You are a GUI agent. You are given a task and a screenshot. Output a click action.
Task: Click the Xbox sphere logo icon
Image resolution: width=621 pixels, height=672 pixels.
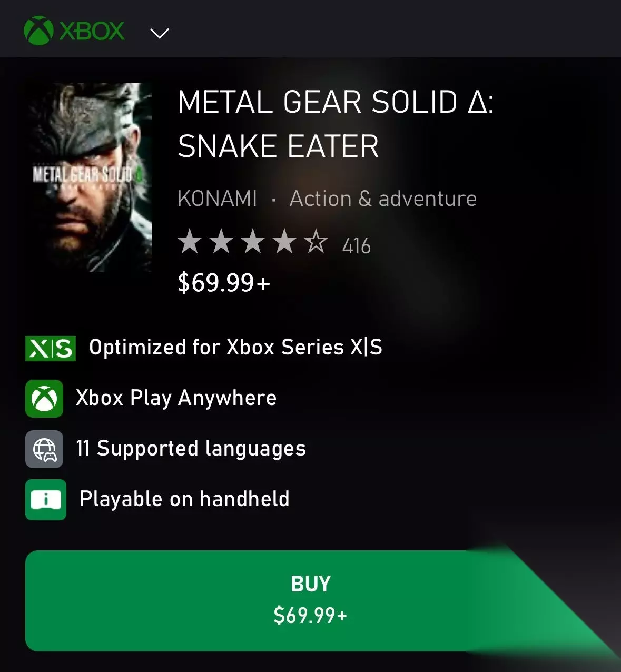pos(39,31)
